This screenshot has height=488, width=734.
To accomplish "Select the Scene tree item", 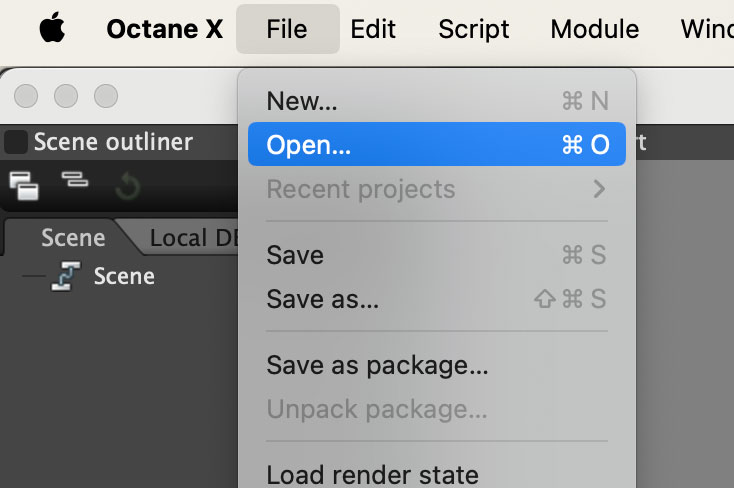I will click(x=123, y=276).
